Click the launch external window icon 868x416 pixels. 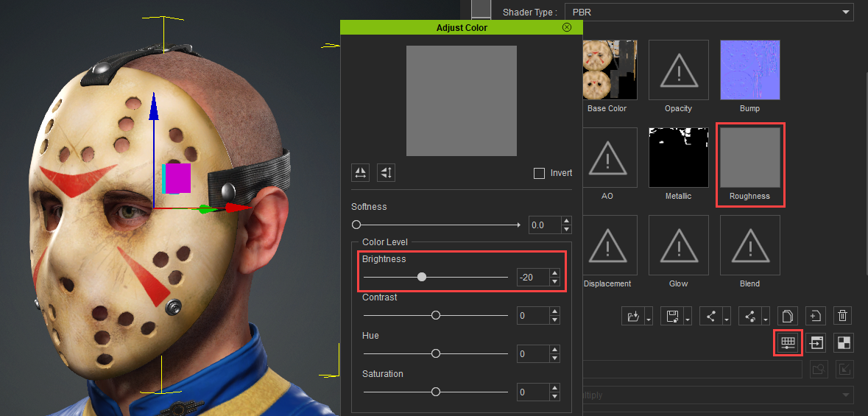(816, 343)
